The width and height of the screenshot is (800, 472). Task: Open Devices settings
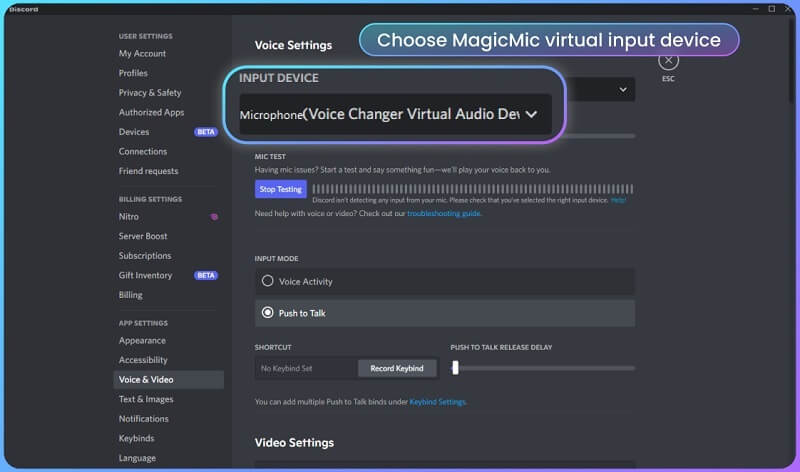pos(134,132)
